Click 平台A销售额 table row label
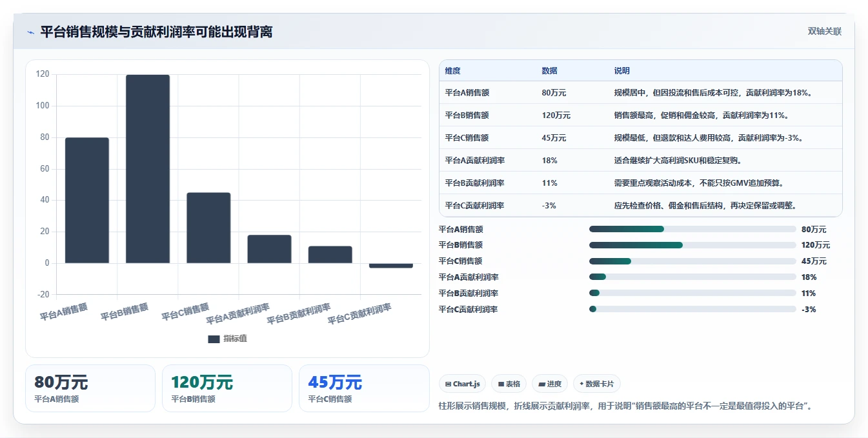This screenshot has width=868, height=438. tap(467, 93)
